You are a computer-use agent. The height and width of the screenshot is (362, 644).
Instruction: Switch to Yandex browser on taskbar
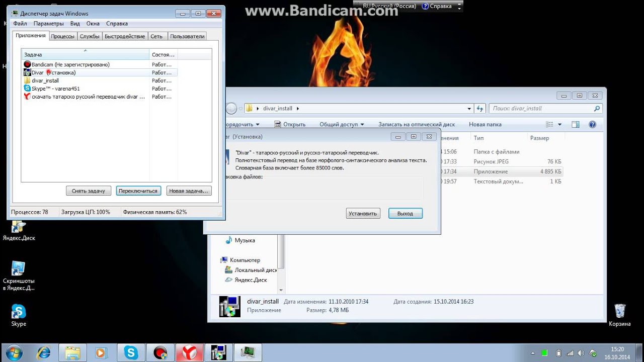(x=189, y=352)
